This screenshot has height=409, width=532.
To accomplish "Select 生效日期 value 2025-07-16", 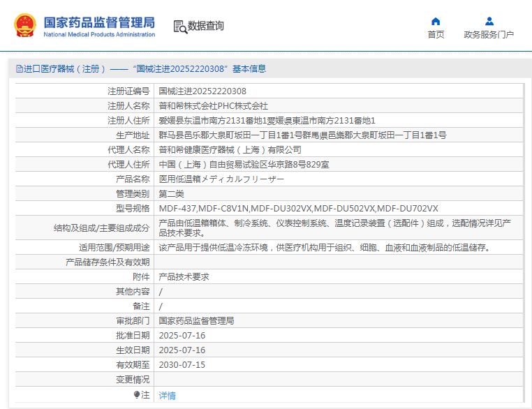I will click(x=182, y=350).
